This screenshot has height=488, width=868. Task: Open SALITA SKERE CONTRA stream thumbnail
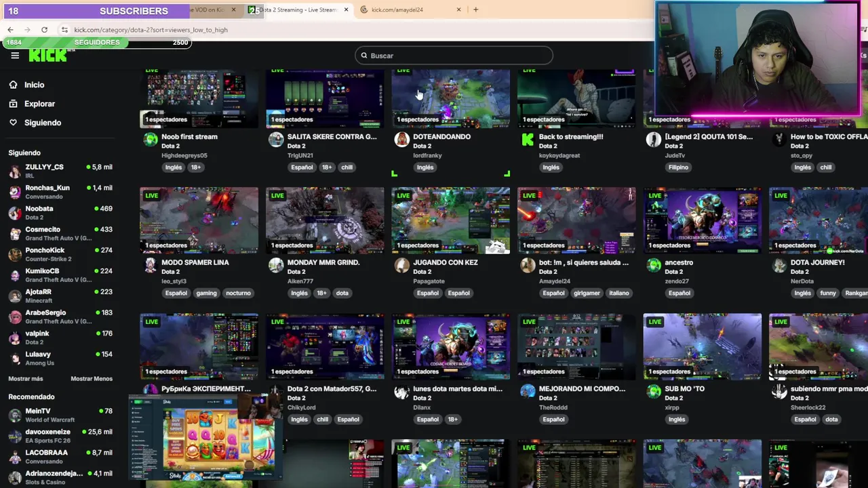click(x=325, y=98)
